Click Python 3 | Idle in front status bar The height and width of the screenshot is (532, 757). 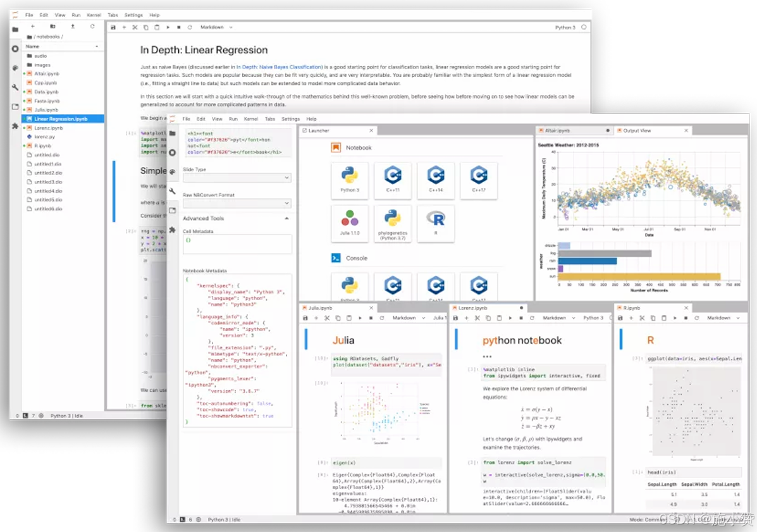point(224,520)
